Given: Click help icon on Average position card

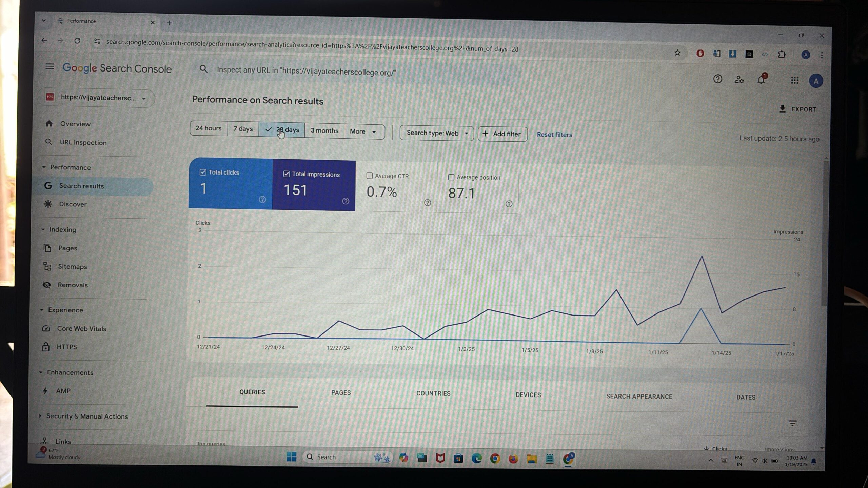Looking at the screenshot, I should point(509,204).
